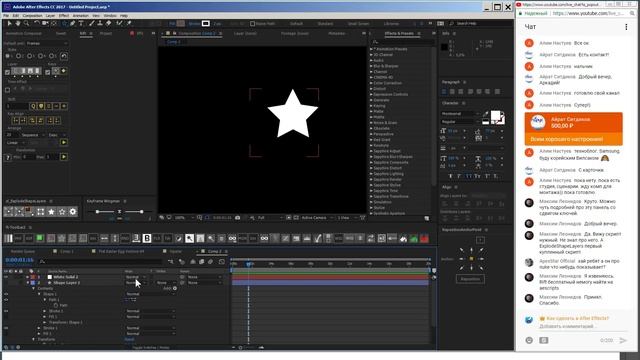Select the Eraser tool
The image size is (640, 360).
pyautogui.click(x=109, y=24)
